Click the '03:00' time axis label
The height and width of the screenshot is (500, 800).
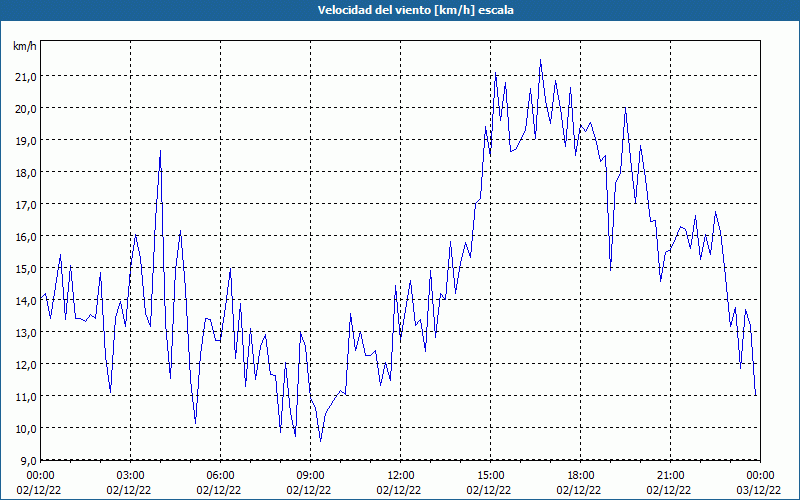tap(131, 476)
